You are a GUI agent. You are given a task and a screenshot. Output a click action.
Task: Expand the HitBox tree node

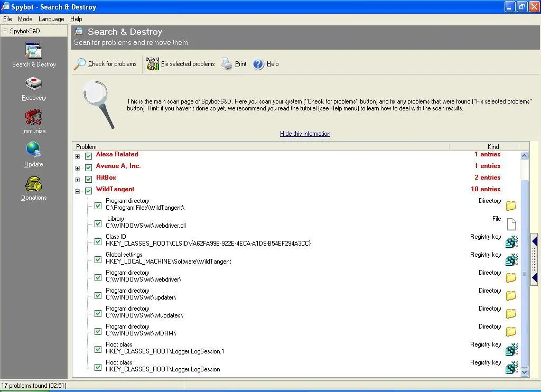77,180
